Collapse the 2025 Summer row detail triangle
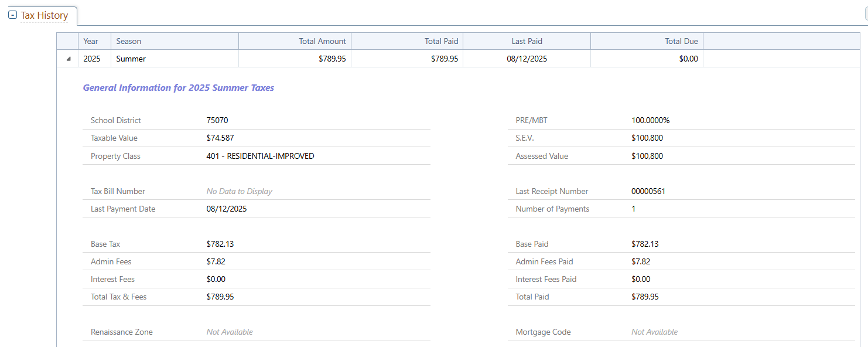The image size is (868, 347). click(x=68, y=59)
